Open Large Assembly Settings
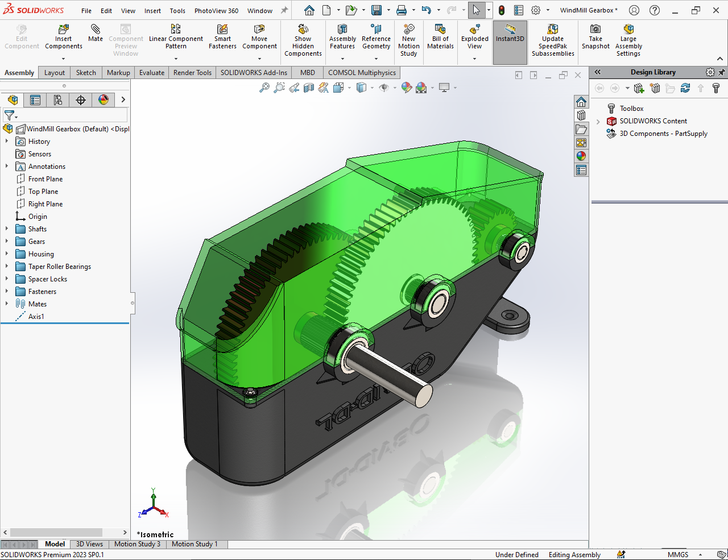The image size is (728, 560). (628, 40)
